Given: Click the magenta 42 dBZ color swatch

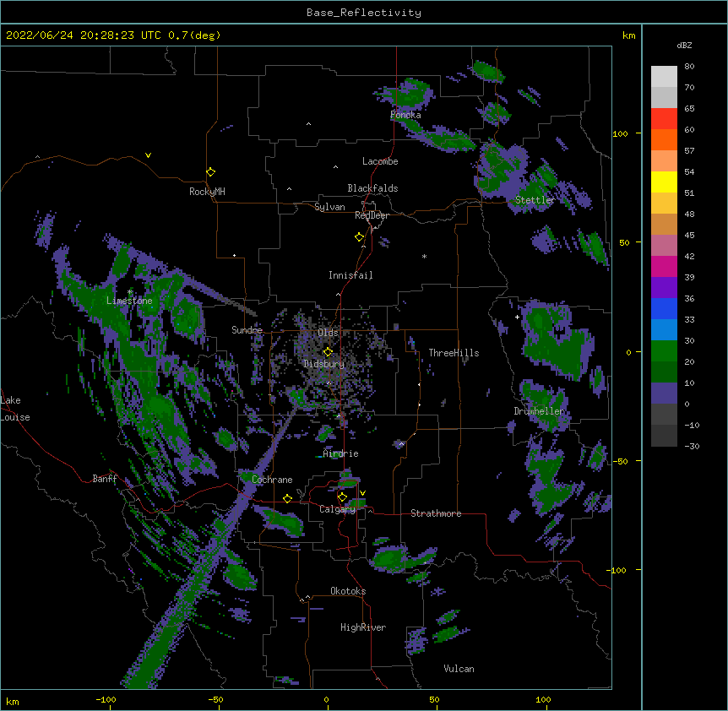Looking at the screenshot, I should (664, 266).
